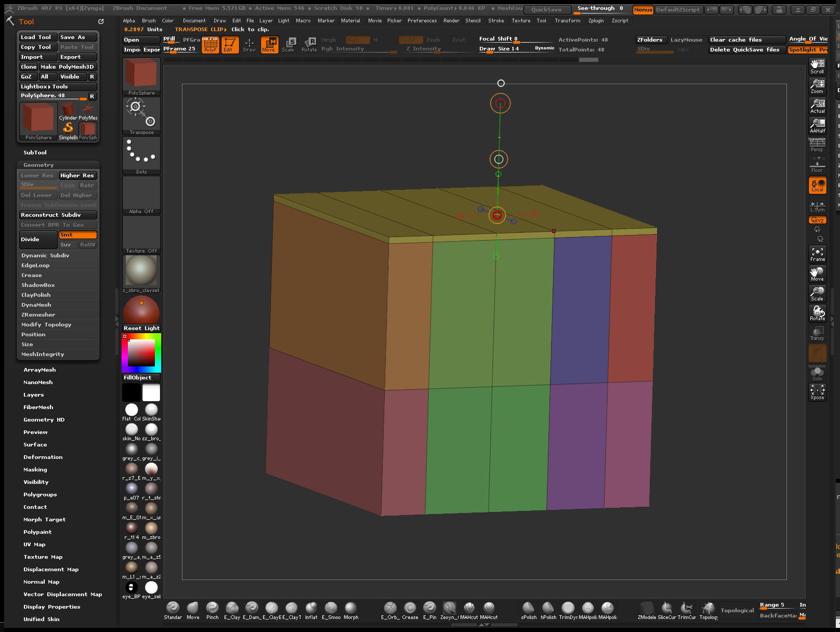Open the Stroke menu
The width and height of the screenshot is (840, 632).
[x=496, y=21]
